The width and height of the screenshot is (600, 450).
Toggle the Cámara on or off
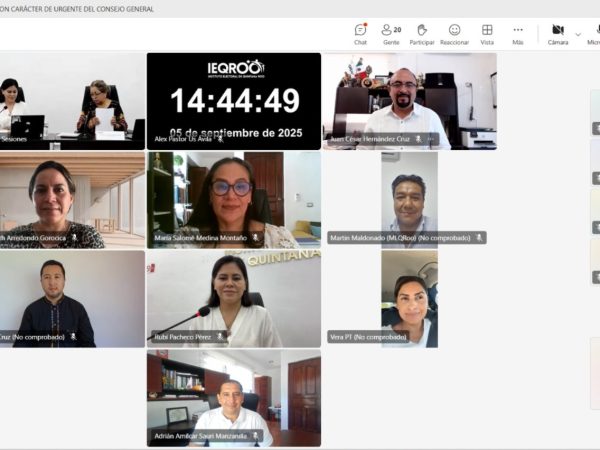coord(558,34)
